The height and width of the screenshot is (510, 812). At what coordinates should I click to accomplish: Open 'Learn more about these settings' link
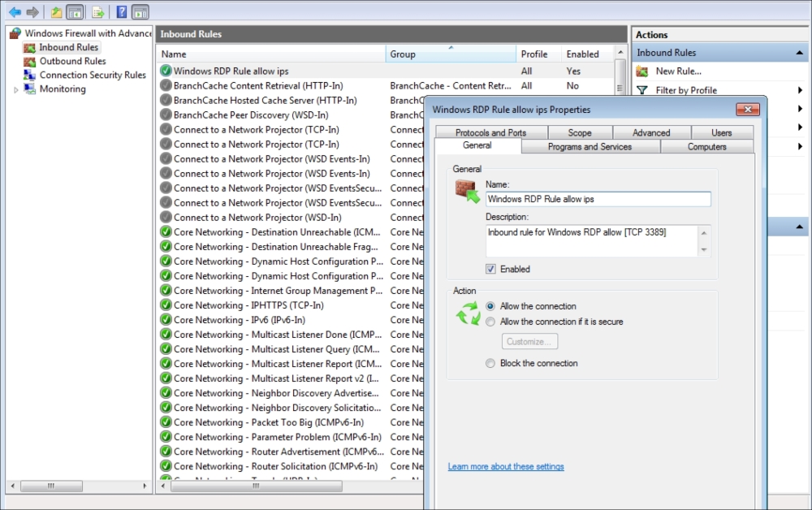[x=506, y=467]
